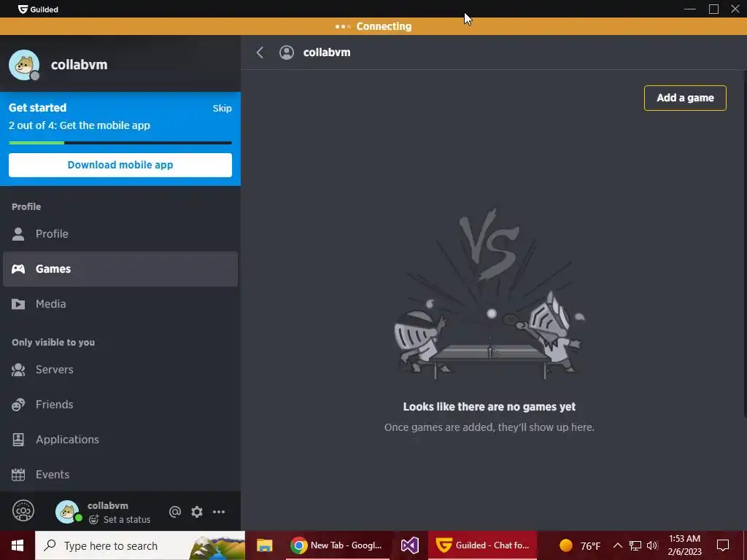
Task: Click the network tray icon
Action: [x=635, y=545]
